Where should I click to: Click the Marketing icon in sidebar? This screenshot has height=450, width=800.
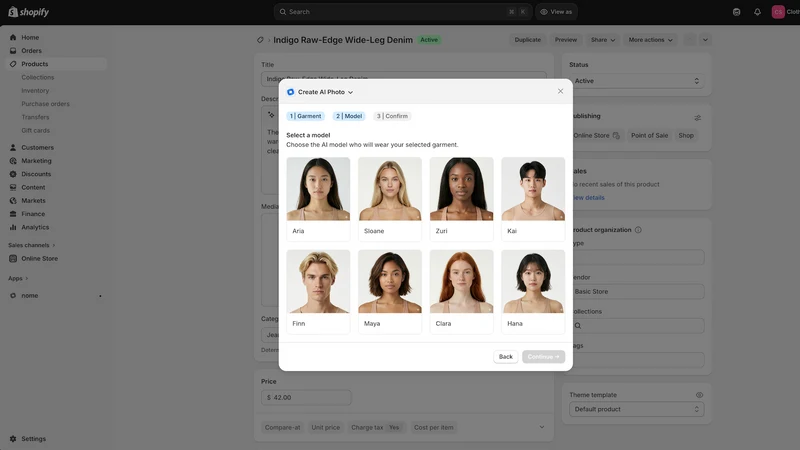click(x=13, y=161)
